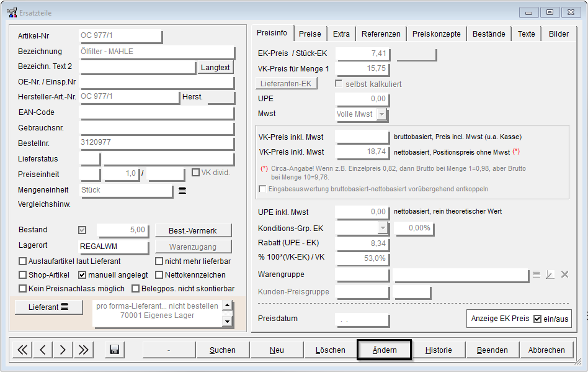Click the UPE field showing 0,00
This screenshot has width=588, height=372.
tap(362, 99)
